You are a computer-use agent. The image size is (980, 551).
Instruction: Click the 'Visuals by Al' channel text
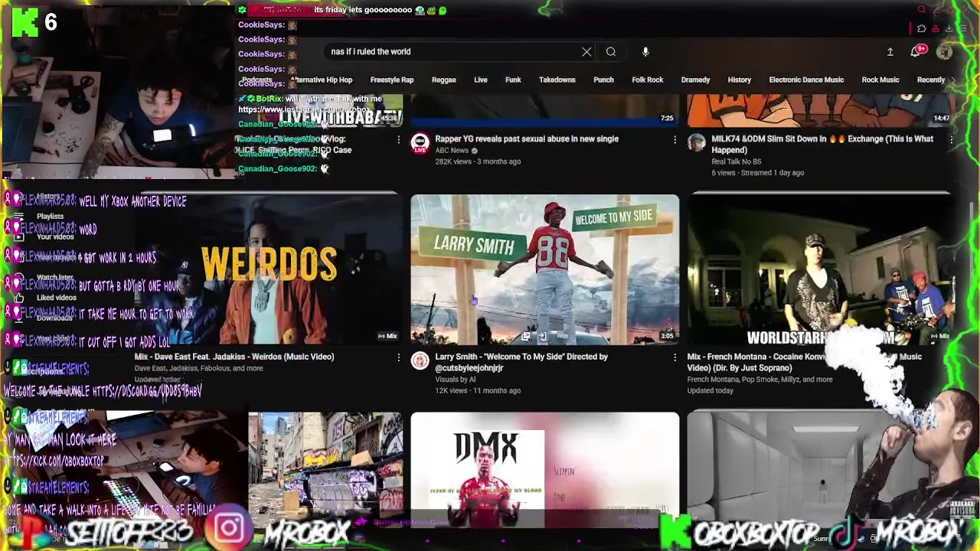tap(456, 380)
